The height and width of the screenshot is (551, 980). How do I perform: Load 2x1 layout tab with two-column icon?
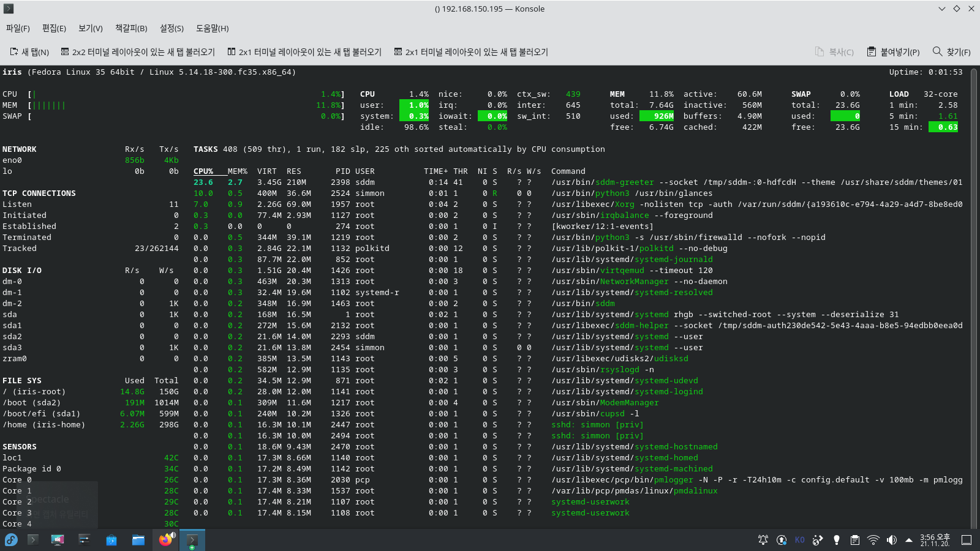click(304, 52)
